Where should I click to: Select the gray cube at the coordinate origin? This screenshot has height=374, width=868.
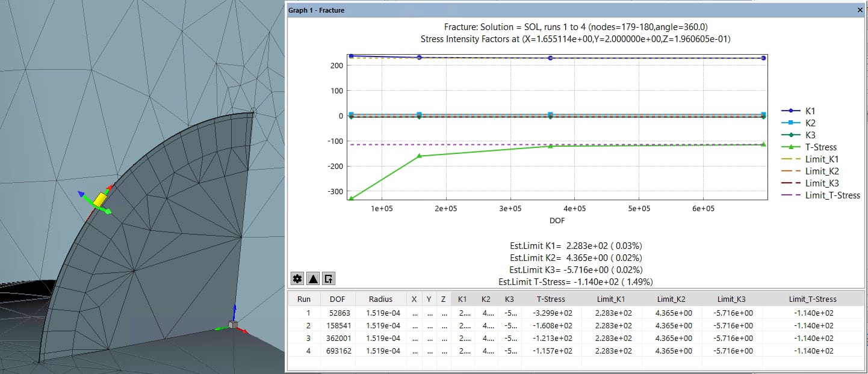(232, 325)
